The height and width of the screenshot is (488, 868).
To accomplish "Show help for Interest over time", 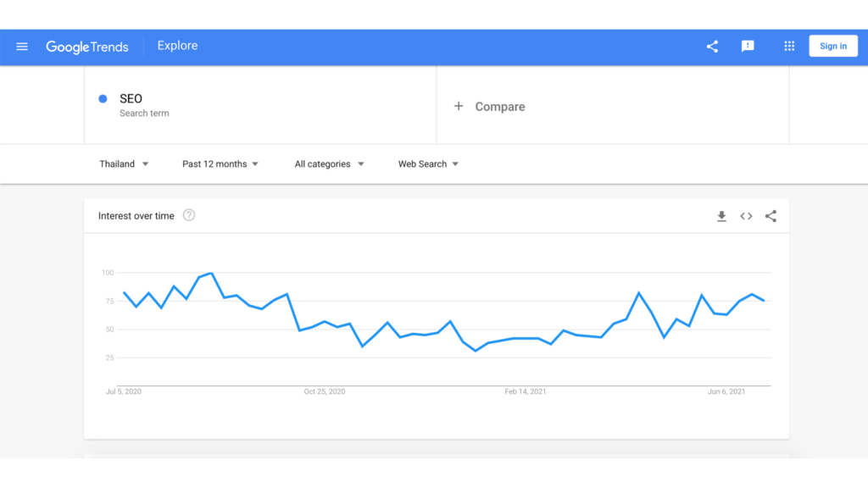I will coord(189,215).
